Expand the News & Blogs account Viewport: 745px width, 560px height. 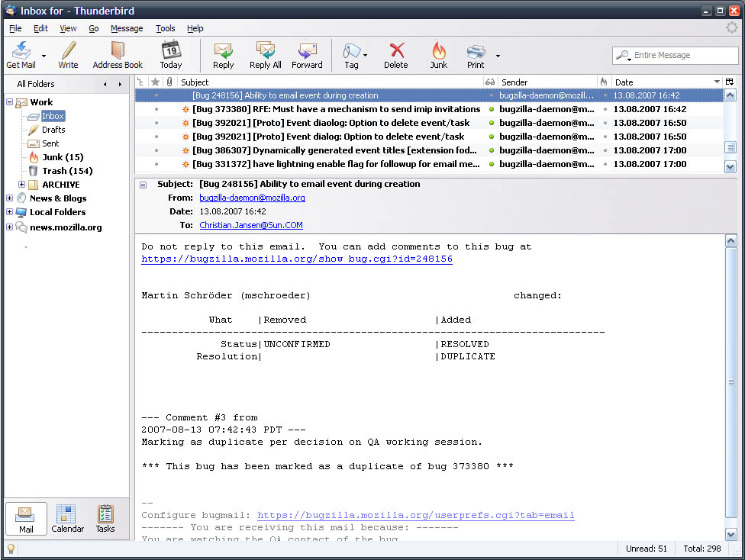click(x=9, y=198)
